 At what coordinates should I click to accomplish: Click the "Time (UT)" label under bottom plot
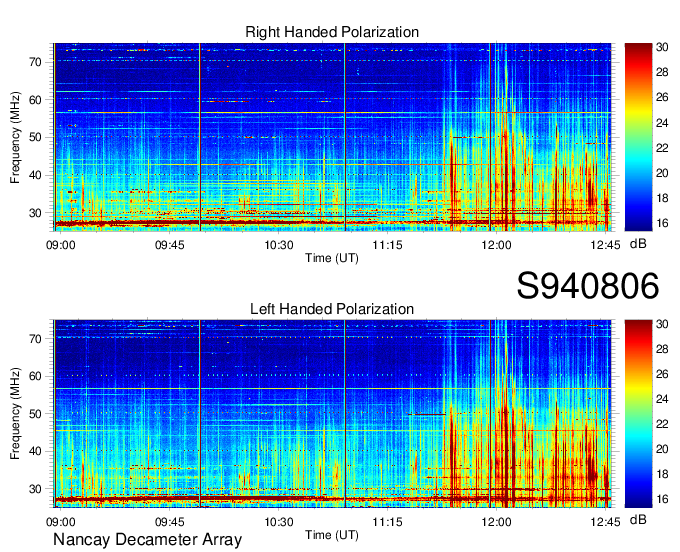(x=332, y=535)
